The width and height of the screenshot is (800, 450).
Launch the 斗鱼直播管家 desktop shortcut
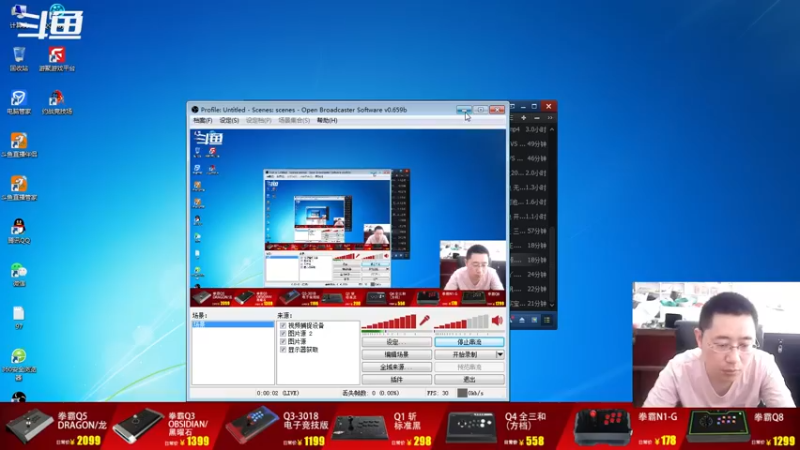pos(19,188)
